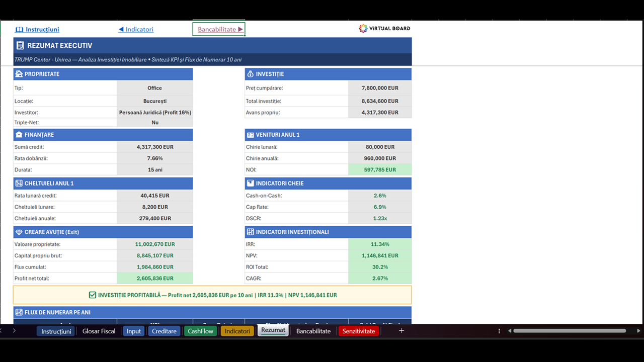The width and height of the screenshot is (644, 362).
Task: Select the DSCR 1.23x cell
Action: 380,219
